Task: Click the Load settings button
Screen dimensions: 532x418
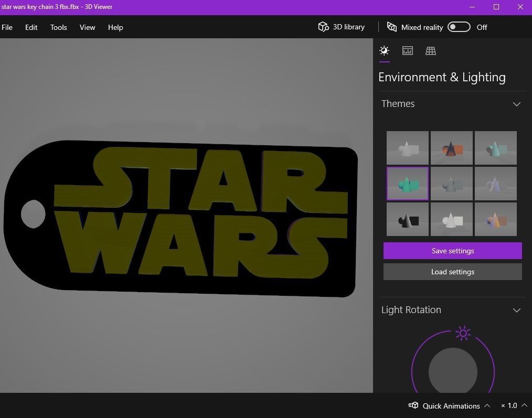Action: 453,272
